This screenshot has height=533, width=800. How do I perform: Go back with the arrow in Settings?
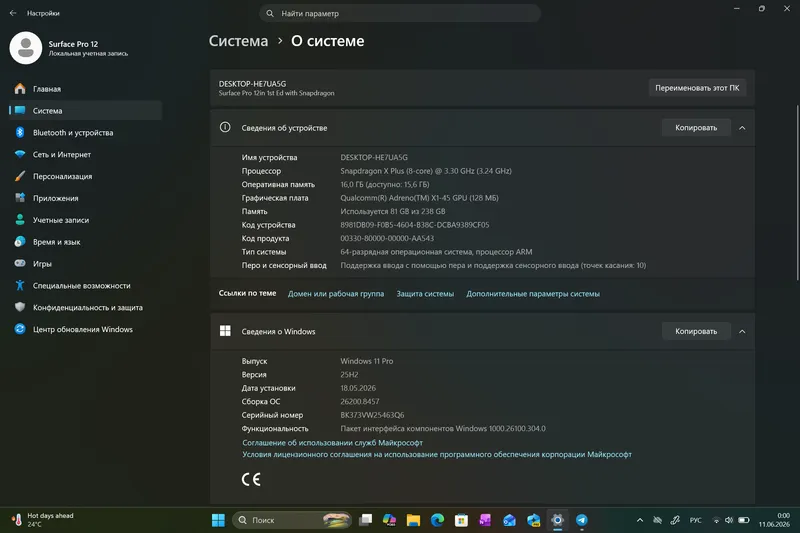click(x=13, y=13)
